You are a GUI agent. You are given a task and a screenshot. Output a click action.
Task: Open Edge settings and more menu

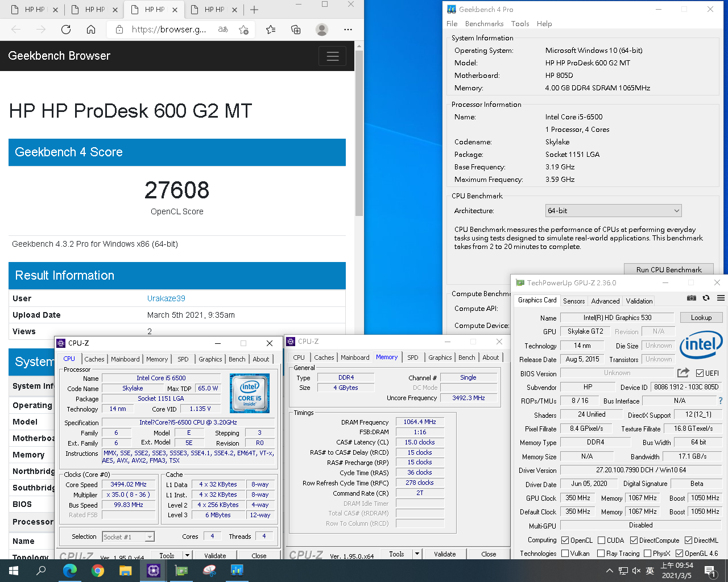[x=348, y=30]
